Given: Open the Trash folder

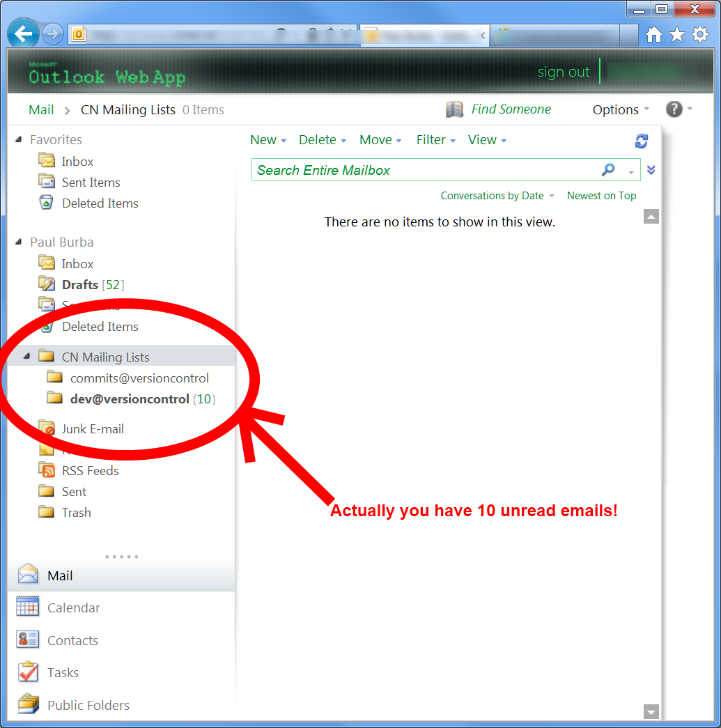Looking at the screenshot, I should 65,512.
